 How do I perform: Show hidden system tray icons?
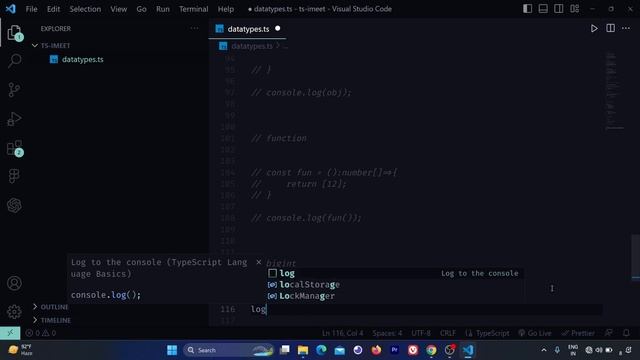(x=544, y=350)
